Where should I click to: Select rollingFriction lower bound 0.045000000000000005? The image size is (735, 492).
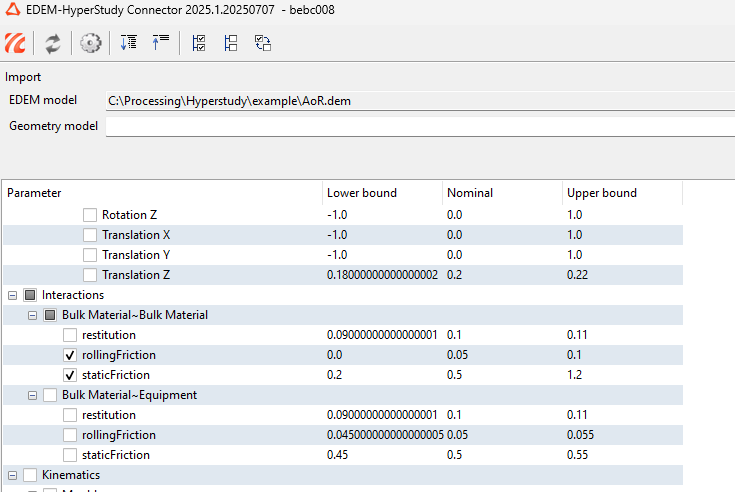[385, 435]
